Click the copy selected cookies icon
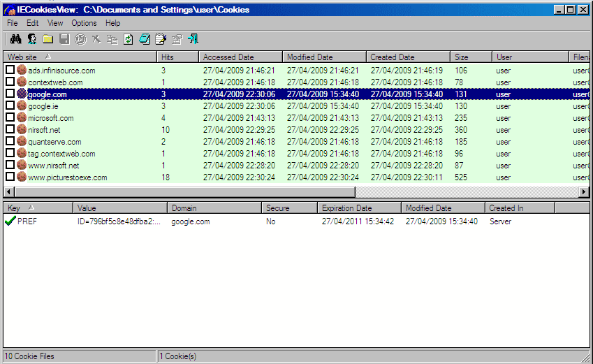Image resolution: width=593 pixels, height=364 pixels. click(x=112, y=39)
